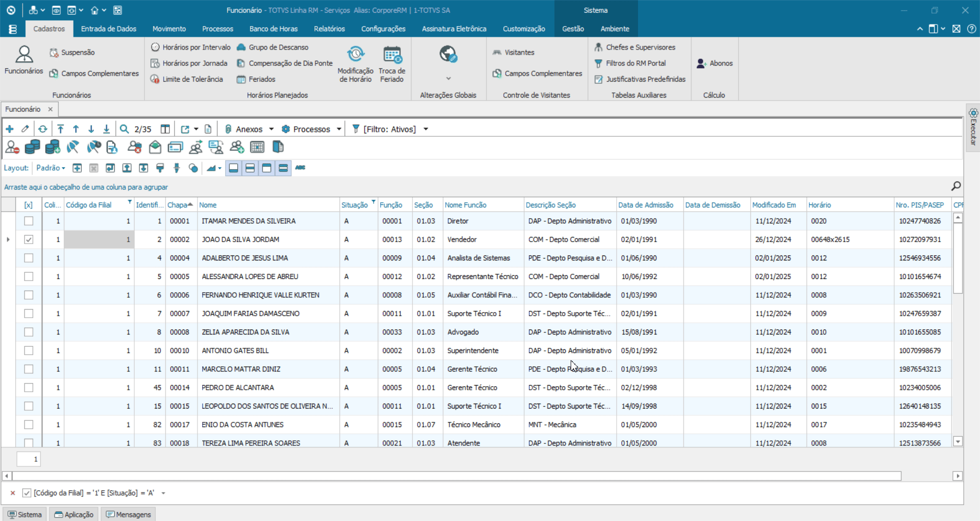The image size is (980, 521).
Task: Click the vertical scrollbar down arrow
Action: click(x=958, y=442)
